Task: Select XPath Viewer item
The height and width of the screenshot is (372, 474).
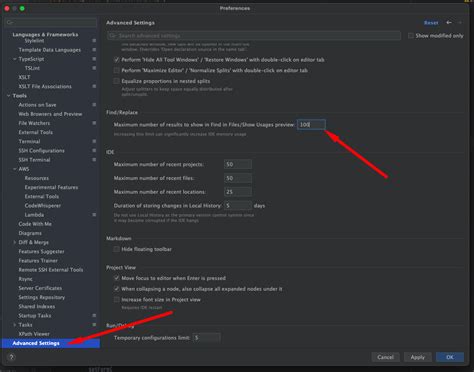Action: [x=34, y=334]
